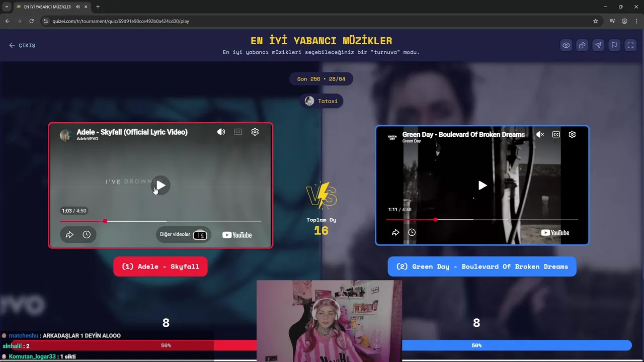Image resolution: width=644 pixels, height=362 pixels.
Task: Open Diğer videolar on Skyfall player
Action: (184, 235)
